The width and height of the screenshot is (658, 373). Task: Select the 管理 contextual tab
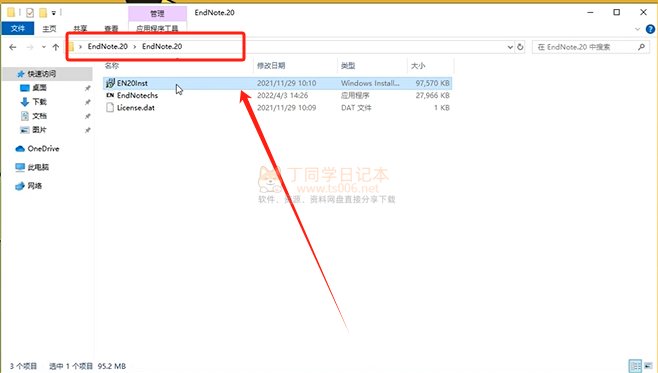click(x=157, y=13)
